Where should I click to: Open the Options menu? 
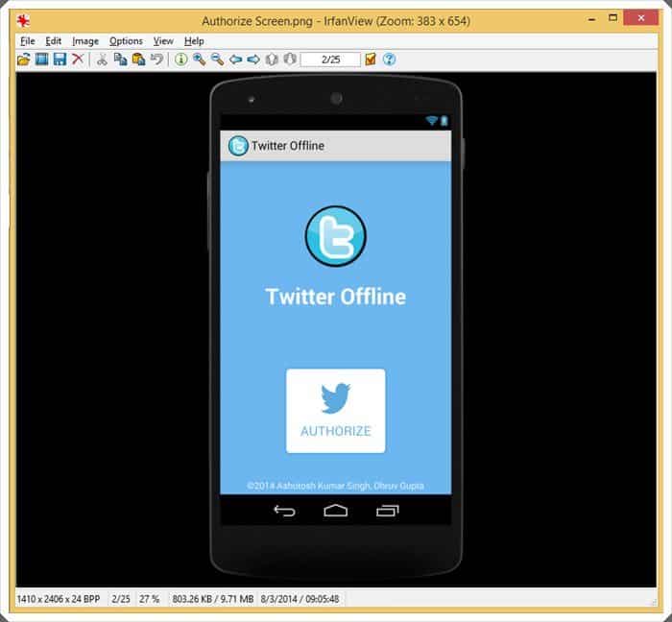(x=126, y=41)
